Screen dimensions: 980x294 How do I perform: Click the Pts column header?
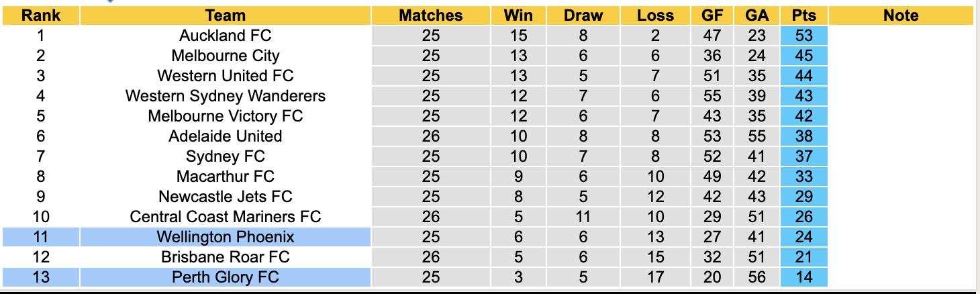coord(803,15)
